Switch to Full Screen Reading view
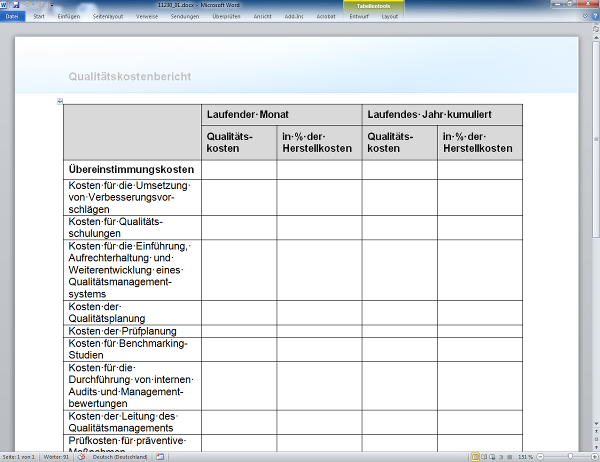 [485, 457]
